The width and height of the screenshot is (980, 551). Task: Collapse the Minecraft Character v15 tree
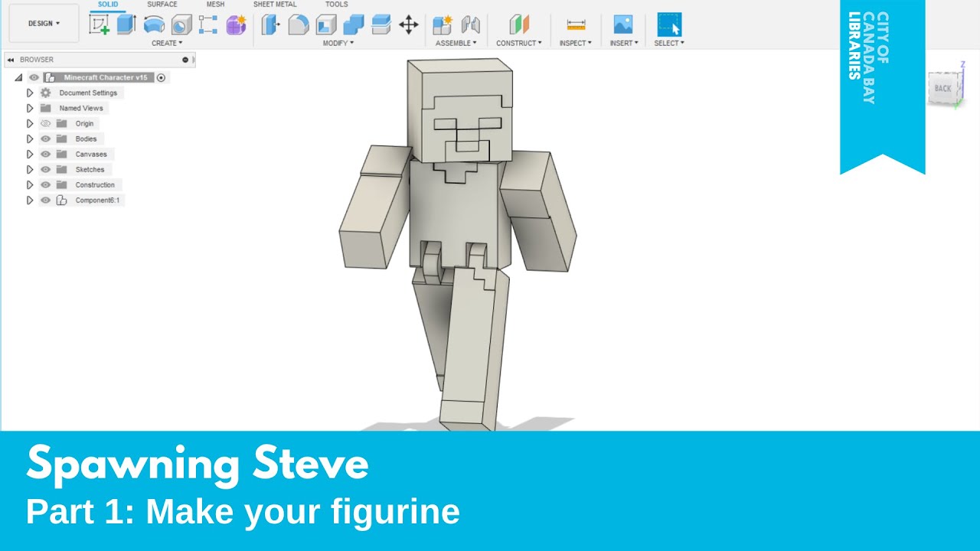click(x=18, y=77)
